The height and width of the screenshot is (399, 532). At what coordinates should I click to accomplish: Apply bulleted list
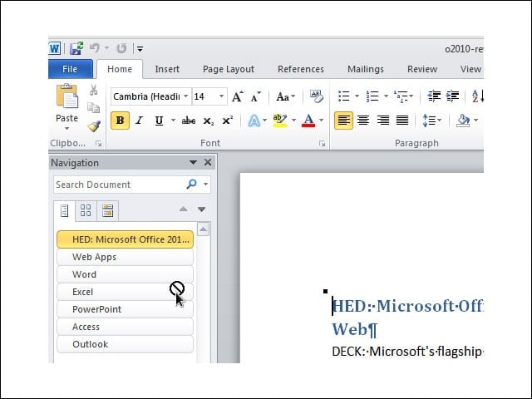pyautogui.click(x=343, y=96)
